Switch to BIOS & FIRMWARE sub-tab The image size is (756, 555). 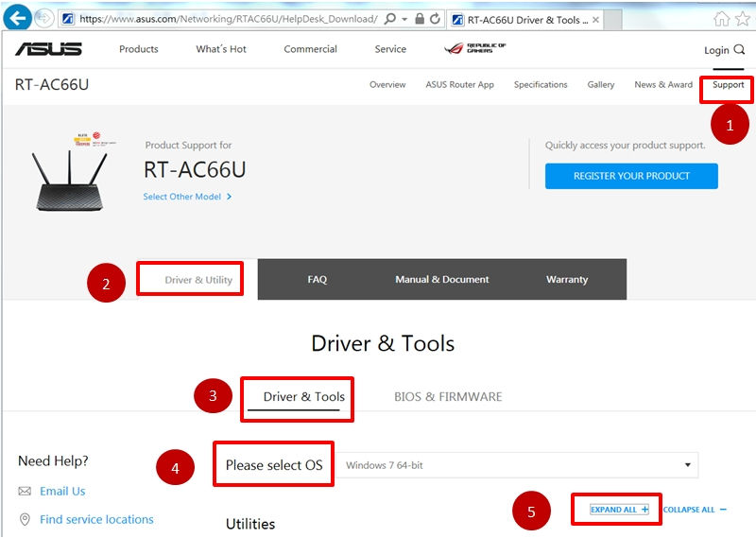(x=448, y=397)
